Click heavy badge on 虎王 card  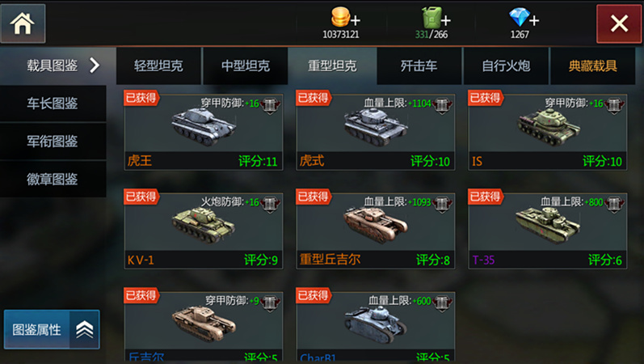(270, 106)
